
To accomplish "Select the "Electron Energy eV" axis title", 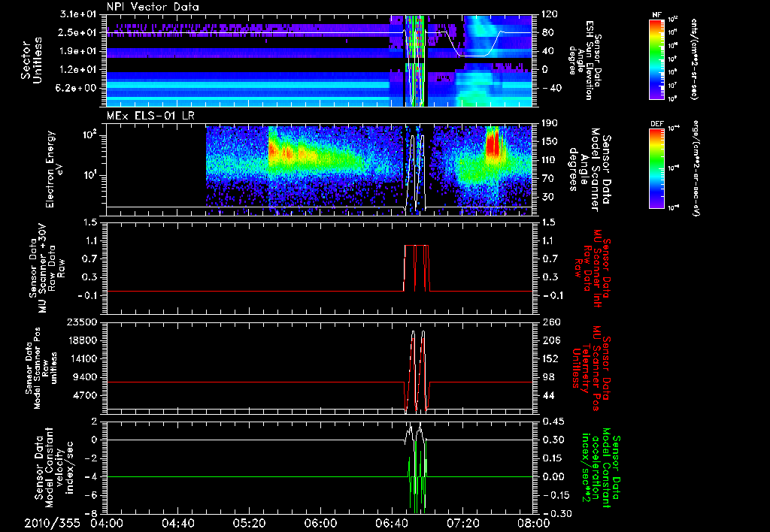I will [56, 169].
